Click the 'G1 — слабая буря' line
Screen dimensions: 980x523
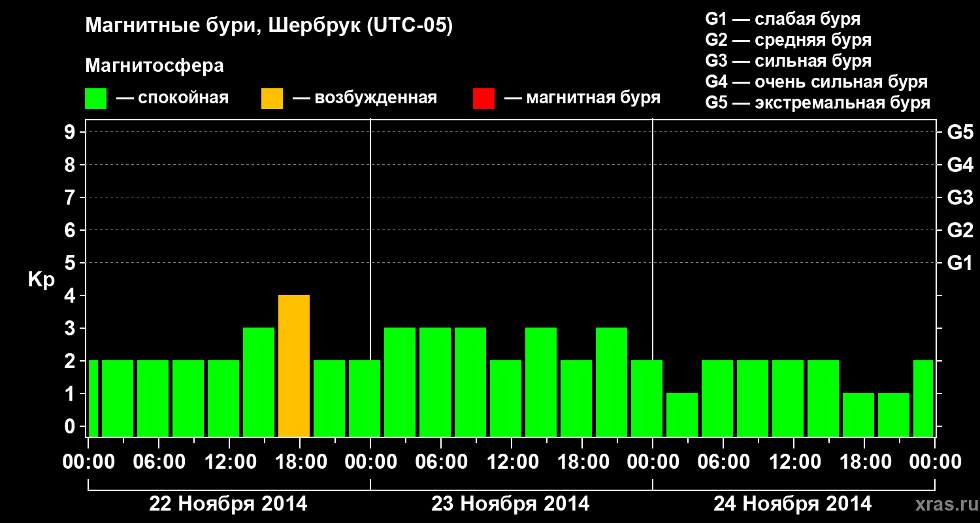coord(783,19)
